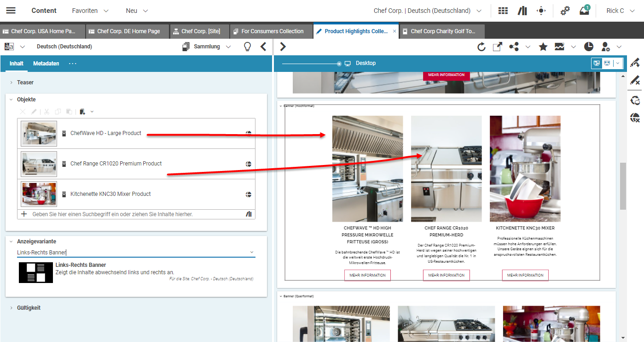Click the search field to add content items
The height and width of the screenshot is (342, 644).
point(133,214)
